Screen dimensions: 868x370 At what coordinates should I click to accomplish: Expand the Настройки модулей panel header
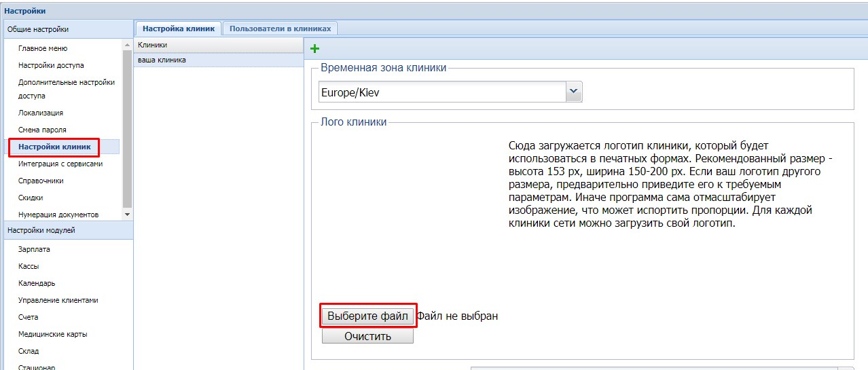pos(41,231)
